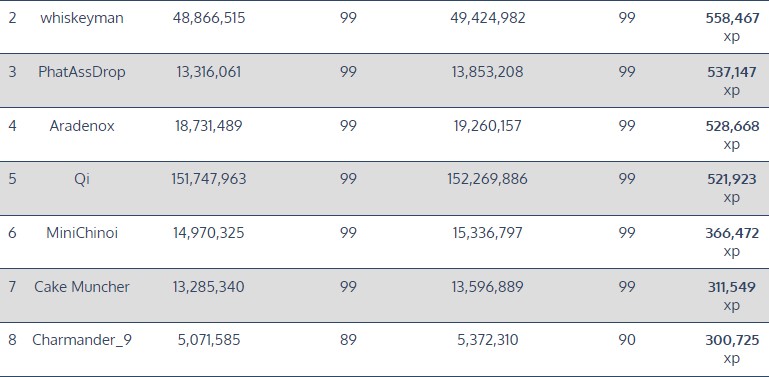Image resolution: width=769 pixels, height=377 pixels.
Task: Select Charmander_9's start level 89
Action: [x=348, y=340]
